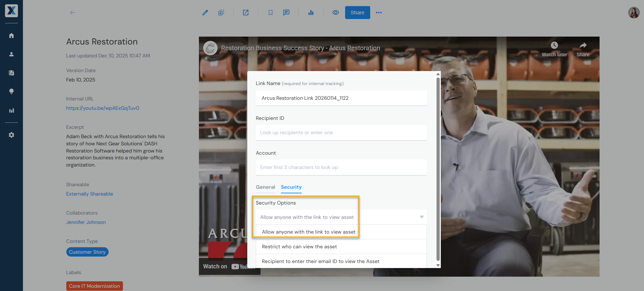Open the video title link
644x291 pixels.
pyautogui.click(x=300, y=48)
